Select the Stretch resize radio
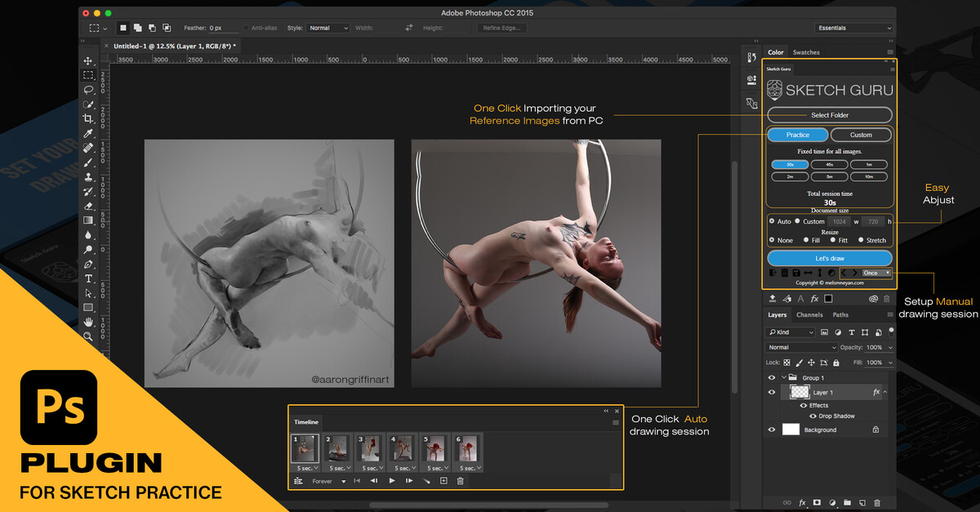The width and height of the screenshot is (980, 512). [861, 240]
